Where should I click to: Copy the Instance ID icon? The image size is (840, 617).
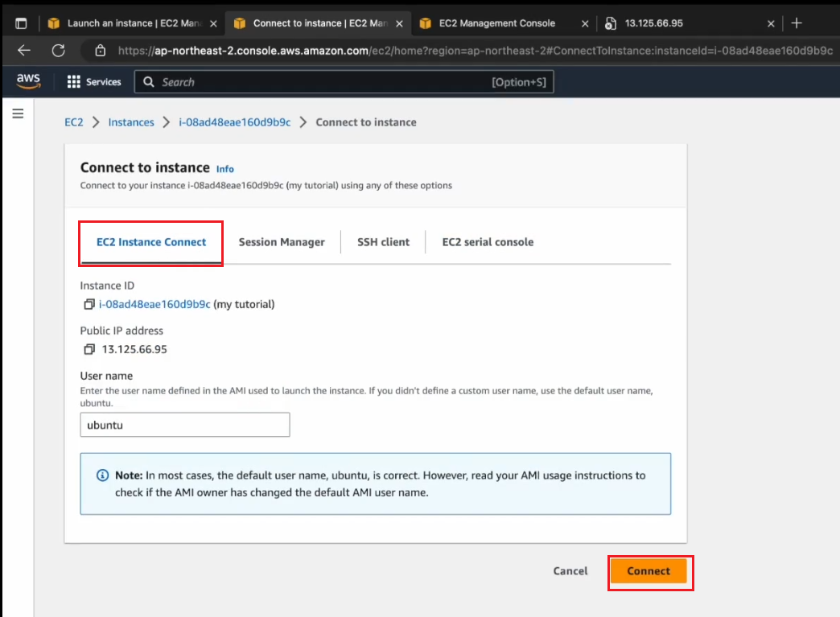point(89,304)
